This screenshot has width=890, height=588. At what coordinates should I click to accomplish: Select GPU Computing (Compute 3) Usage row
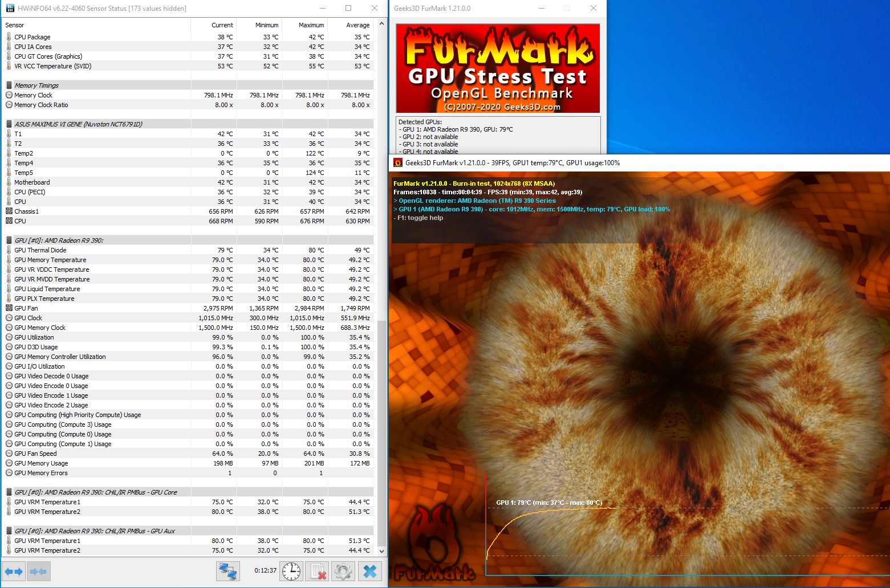pos(189,424)
